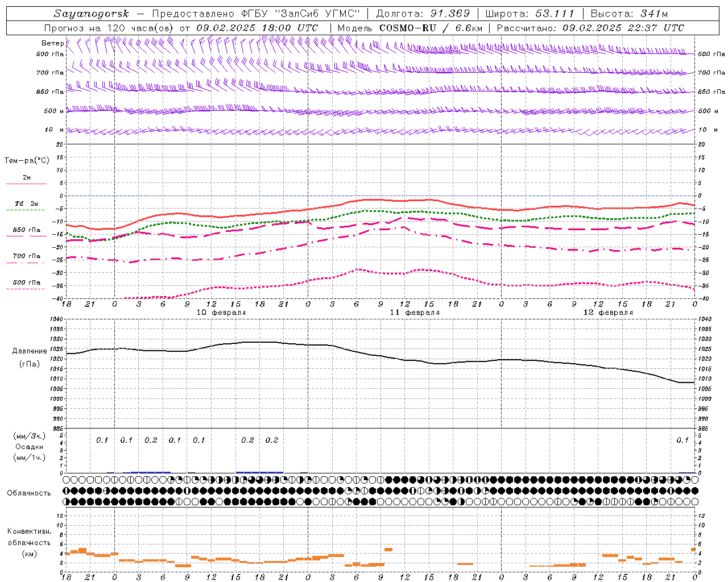This screenshot has height=582, width=728.
Task: Click the 11 февраля date label
Action: point(415,313)
